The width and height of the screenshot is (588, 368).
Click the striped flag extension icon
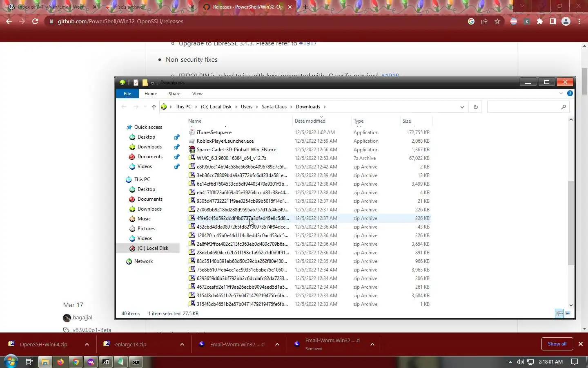[x=514, y=21]
